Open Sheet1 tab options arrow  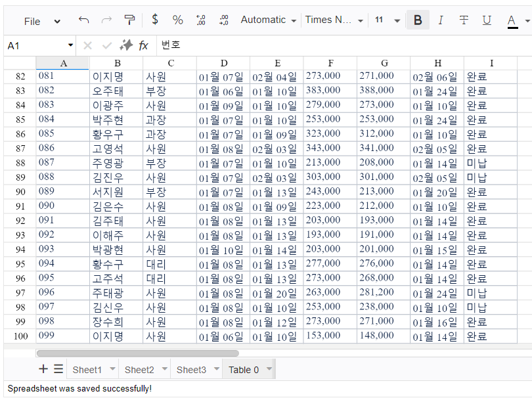(113, 368)
